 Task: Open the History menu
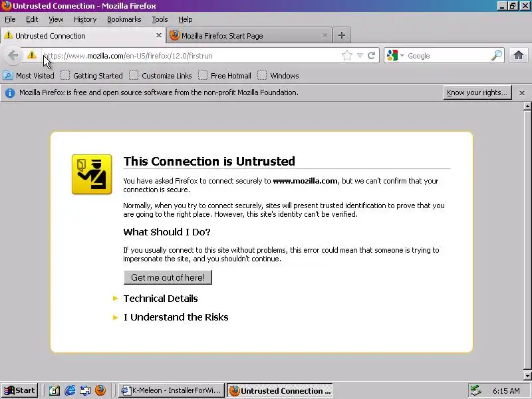[85, 19]
